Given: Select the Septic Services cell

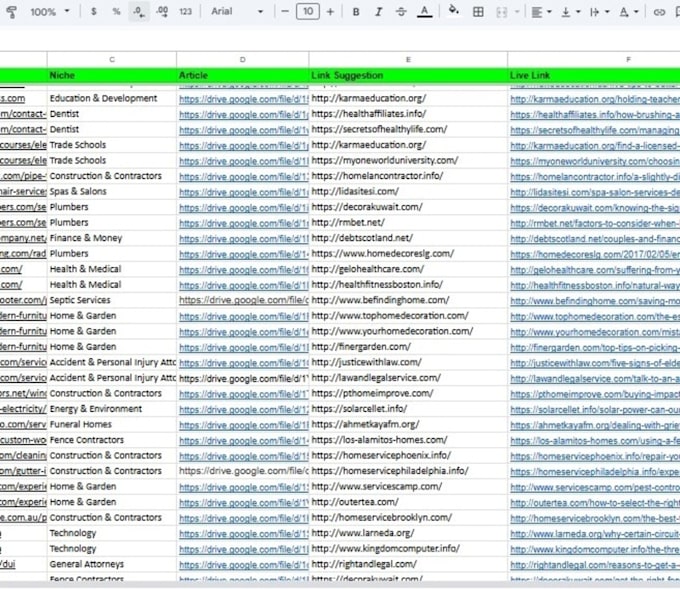Looking at the screenshot, I should pos(112,300).
